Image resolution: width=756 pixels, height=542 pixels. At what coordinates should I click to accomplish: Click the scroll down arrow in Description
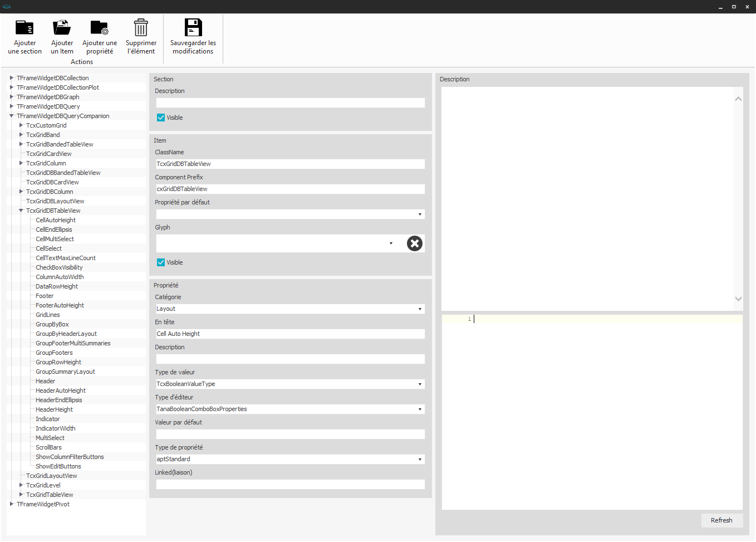tap(738, 299)
